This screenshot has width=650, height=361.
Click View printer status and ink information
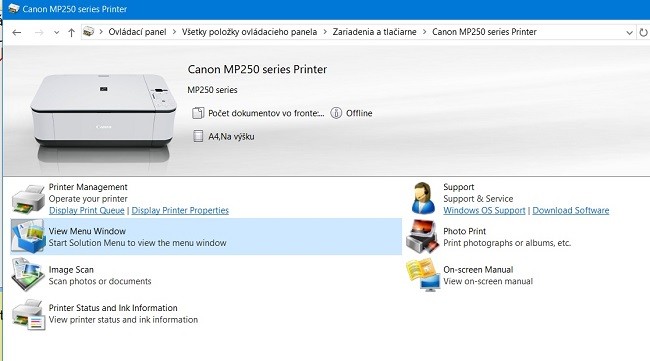(x=123, y=320)
